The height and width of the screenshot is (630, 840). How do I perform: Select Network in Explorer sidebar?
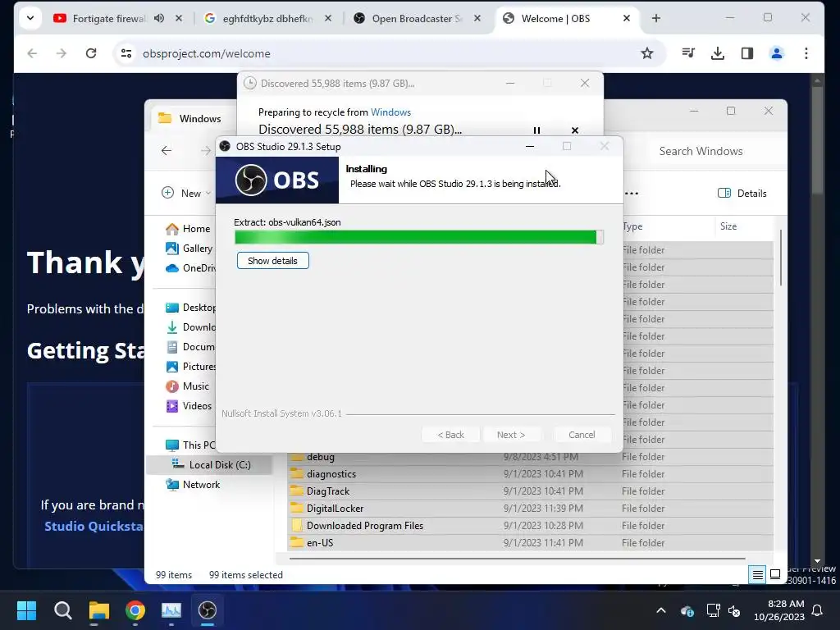point(193,485)
